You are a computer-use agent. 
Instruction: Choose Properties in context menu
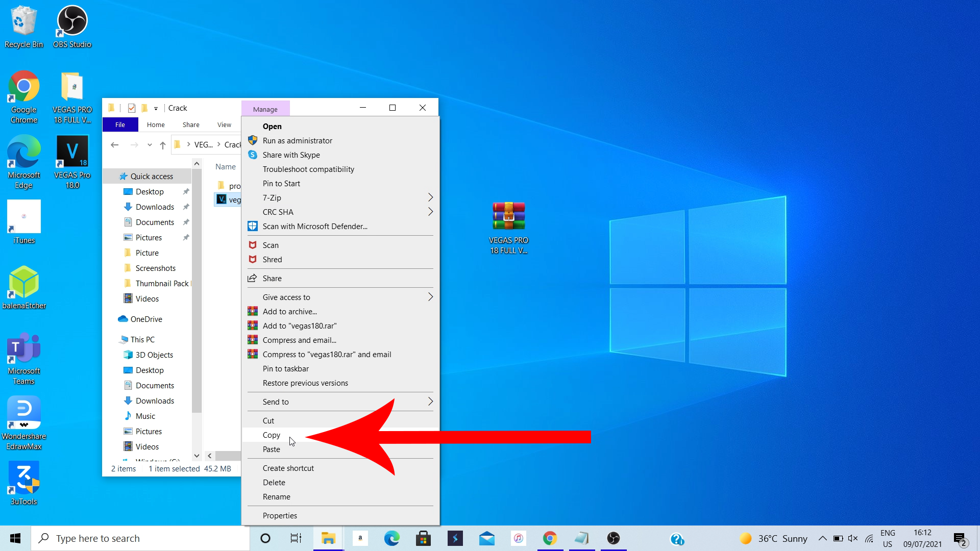click(x=340, y=515)
